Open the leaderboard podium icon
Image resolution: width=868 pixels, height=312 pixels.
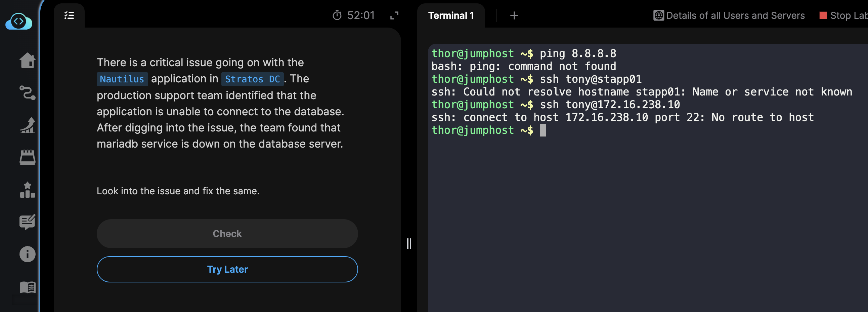(x=27, y=190)
